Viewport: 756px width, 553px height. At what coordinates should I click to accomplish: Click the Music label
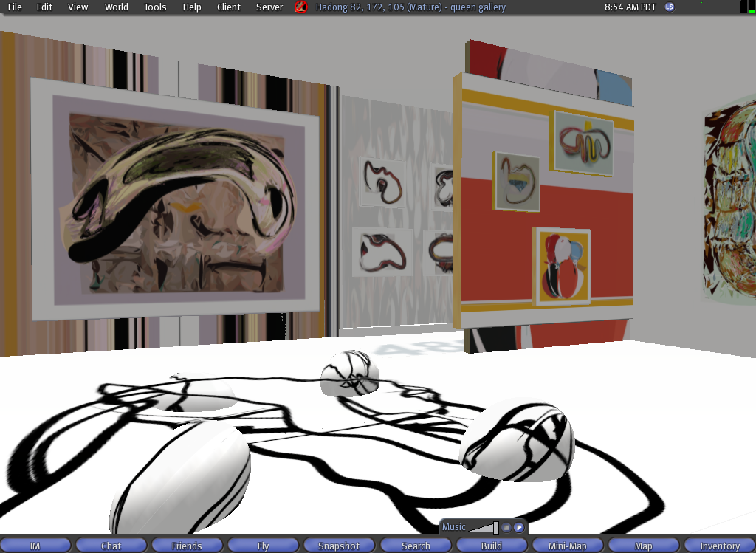454,527
